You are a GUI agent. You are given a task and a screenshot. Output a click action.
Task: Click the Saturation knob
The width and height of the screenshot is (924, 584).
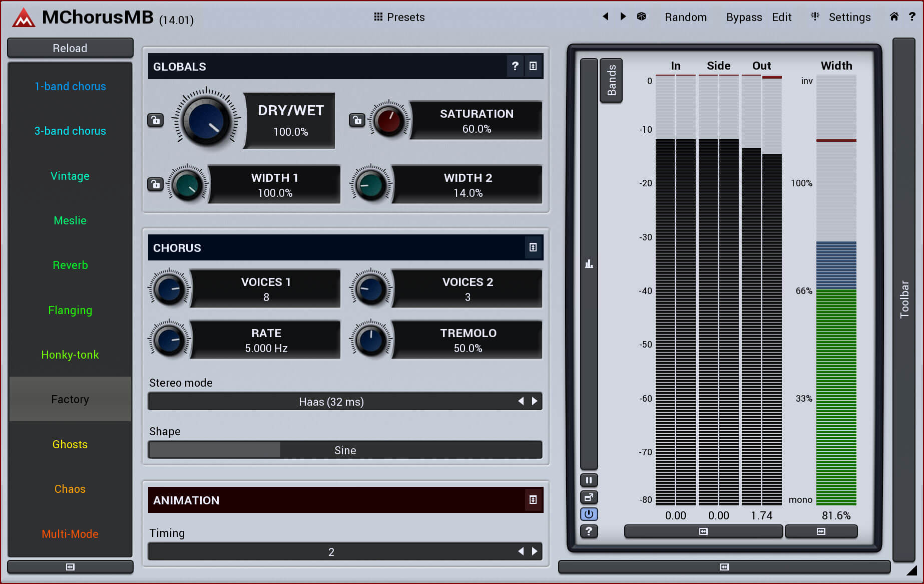point(389,120)
